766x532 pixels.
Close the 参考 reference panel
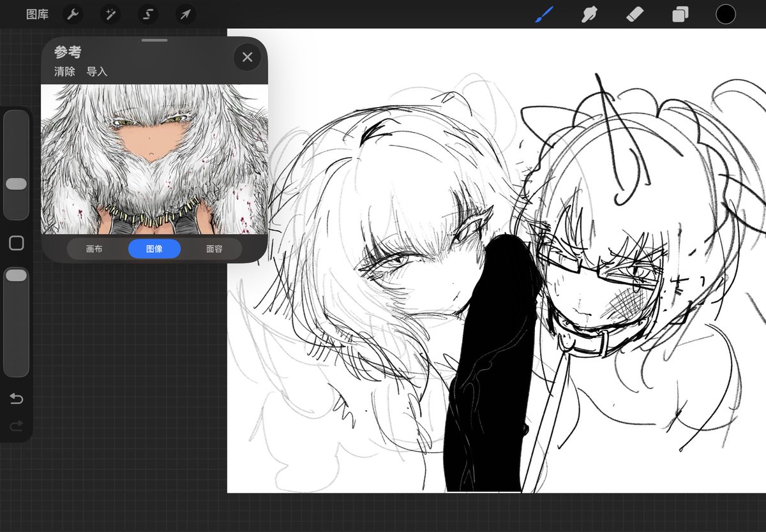click(x=247, y=57)
